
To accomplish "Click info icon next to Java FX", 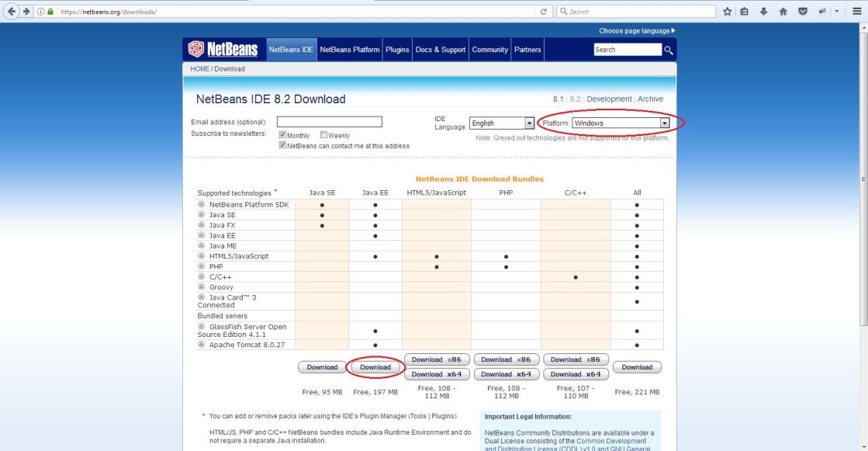I will point(202,225).
